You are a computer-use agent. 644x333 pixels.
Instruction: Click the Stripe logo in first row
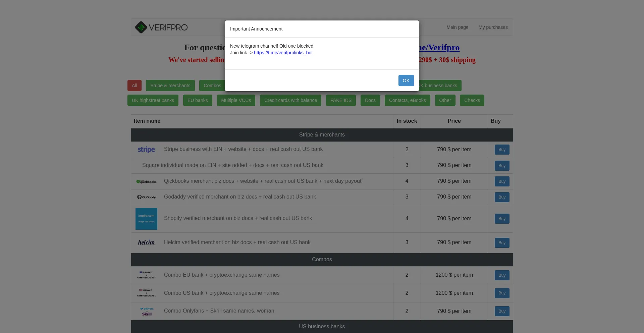tap(146, 150)
